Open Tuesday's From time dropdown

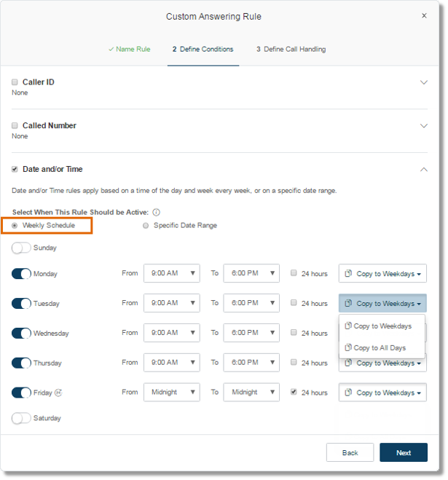pos(172,303)
